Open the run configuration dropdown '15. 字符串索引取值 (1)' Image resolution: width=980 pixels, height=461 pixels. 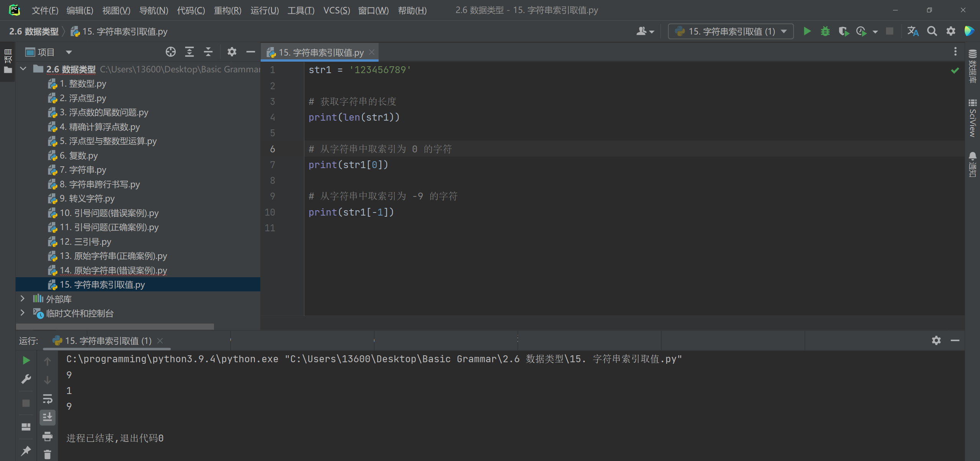click(731, 31)
